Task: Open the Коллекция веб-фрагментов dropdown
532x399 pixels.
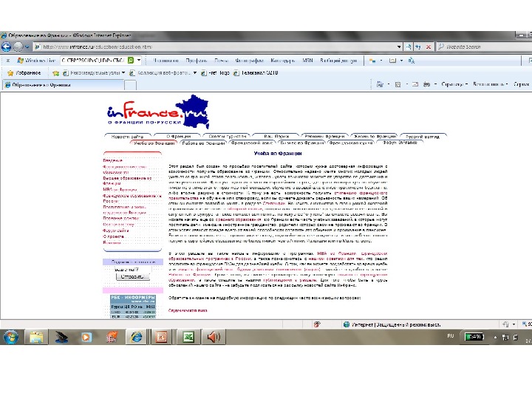Action: click(195, 72)
